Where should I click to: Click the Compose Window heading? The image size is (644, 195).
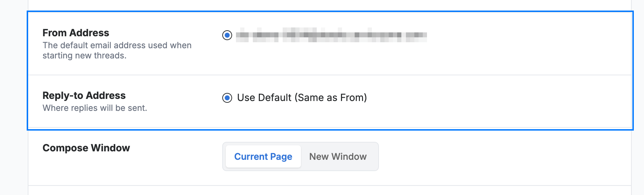[x=86, y=148]
